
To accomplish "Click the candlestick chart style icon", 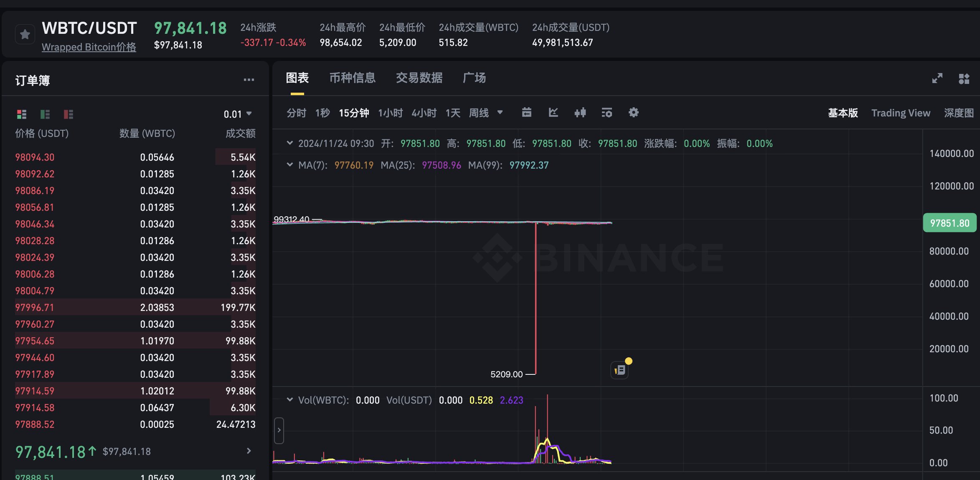I will click(x=580, y=112).
